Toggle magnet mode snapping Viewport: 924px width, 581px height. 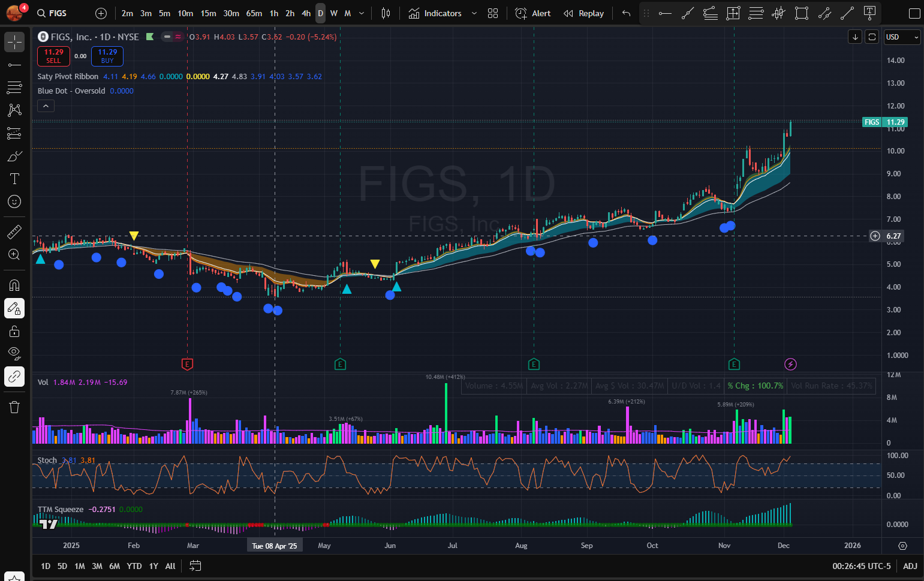(x=14, y=285)
